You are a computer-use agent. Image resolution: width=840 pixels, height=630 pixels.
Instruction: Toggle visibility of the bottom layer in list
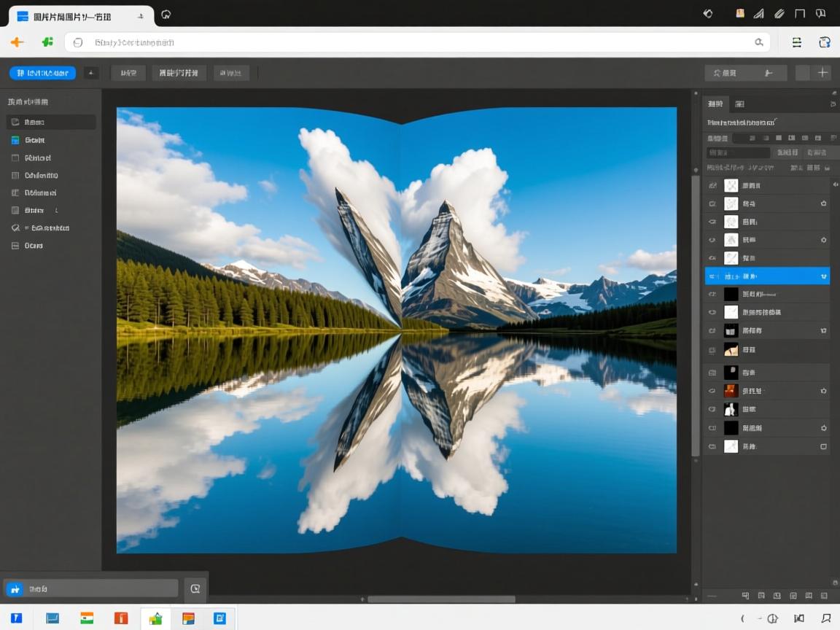712,446
